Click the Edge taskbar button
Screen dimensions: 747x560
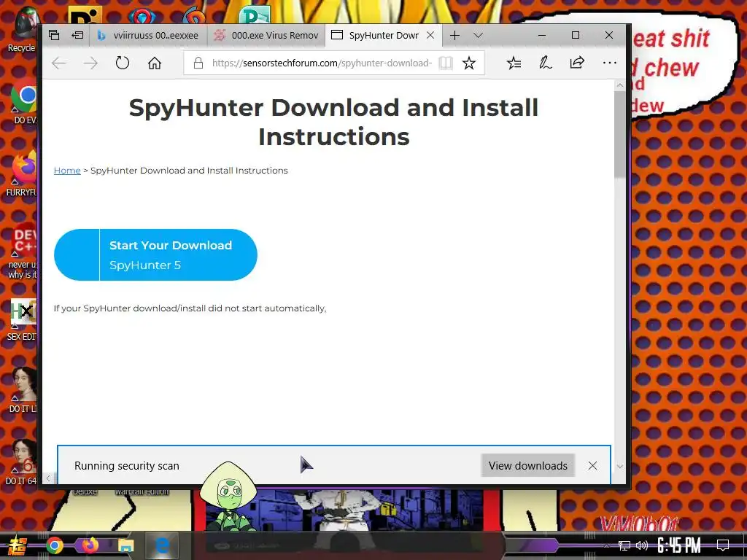coord(162,545)
